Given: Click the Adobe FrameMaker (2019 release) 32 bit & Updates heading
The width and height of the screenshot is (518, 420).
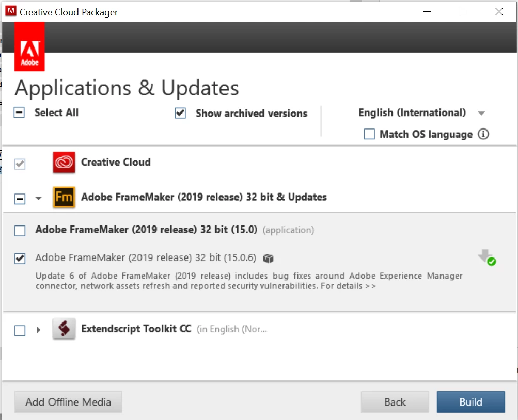Looking at the screenshot, I should (x=204, y=197).
